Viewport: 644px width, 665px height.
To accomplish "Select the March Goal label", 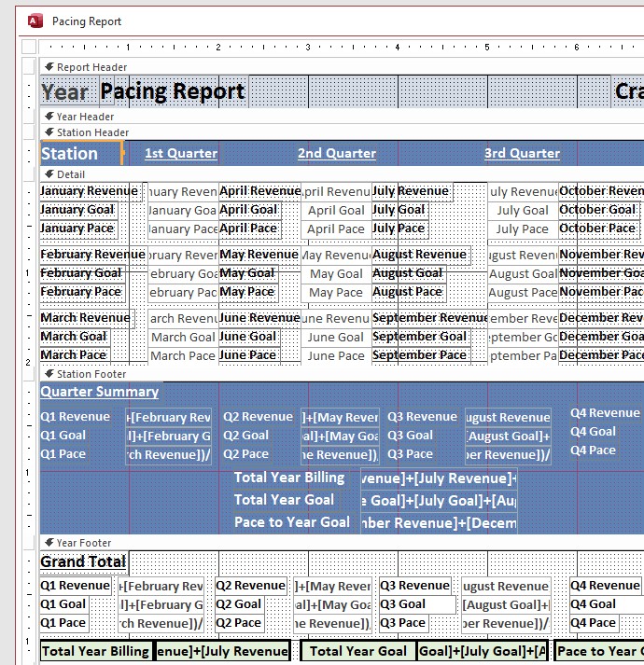I will (76, 337).
